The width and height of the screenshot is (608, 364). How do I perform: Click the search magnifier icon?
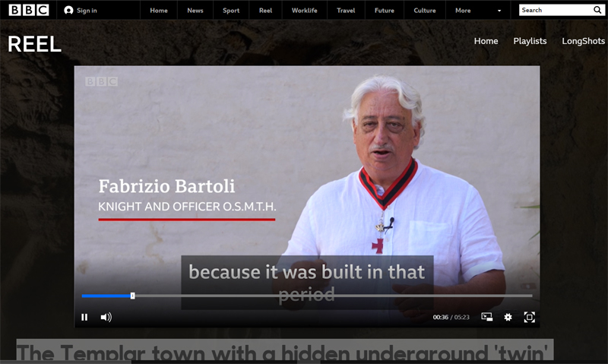click(597, 11)
